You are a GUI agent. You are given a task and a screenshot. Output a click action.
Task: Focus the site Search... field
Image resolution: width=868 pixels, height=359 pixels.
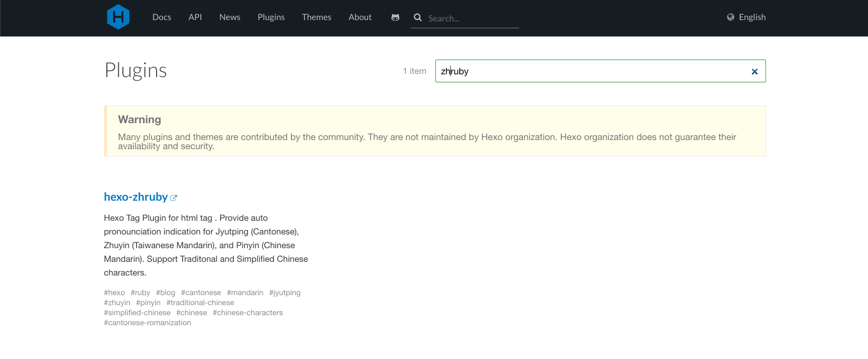pos(470,19)
